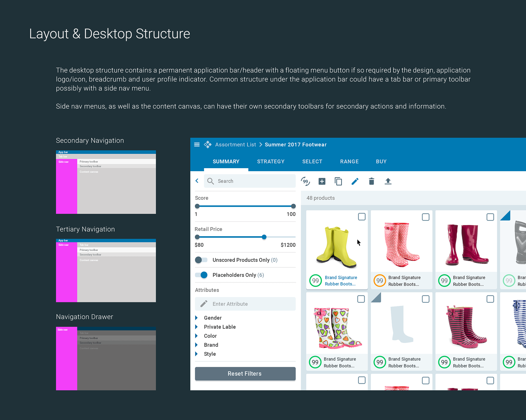Expand the Color attribute
This screenshot has height=420, width=526.
(x=196, y=336)
